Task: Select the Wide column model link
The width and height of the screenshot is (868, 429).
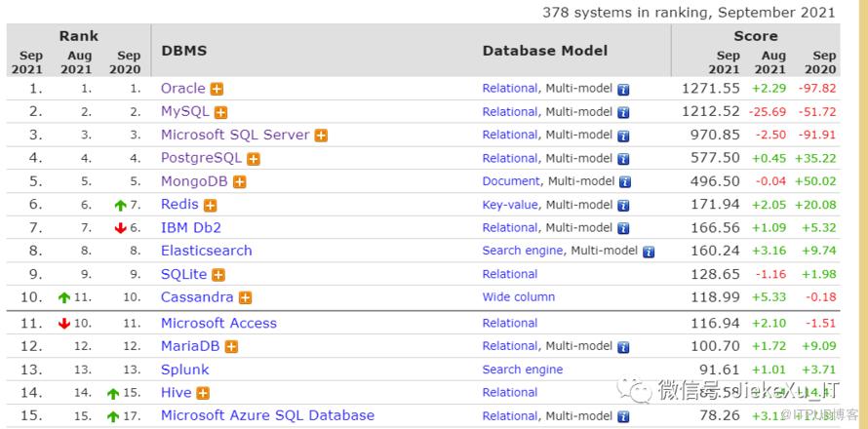Action: (x=518, y=297)
